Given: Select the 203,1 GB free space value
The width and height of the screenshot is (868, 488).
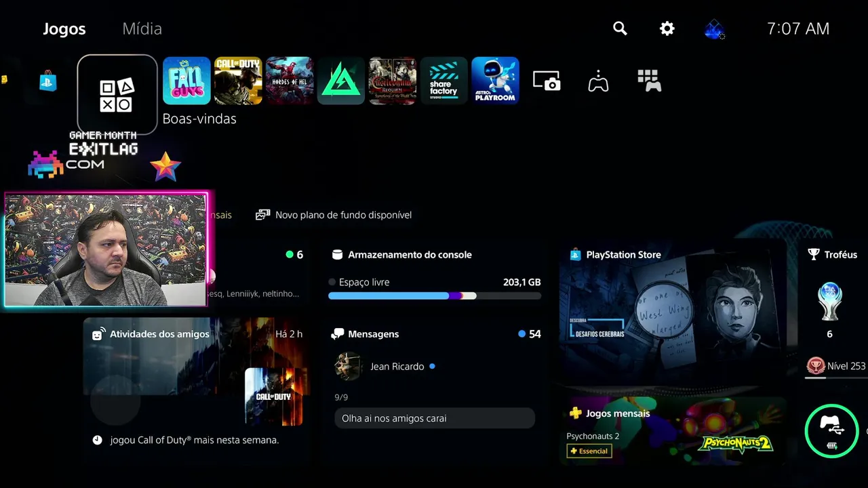Looking at the screenshot, I should (x=521, y=282).
